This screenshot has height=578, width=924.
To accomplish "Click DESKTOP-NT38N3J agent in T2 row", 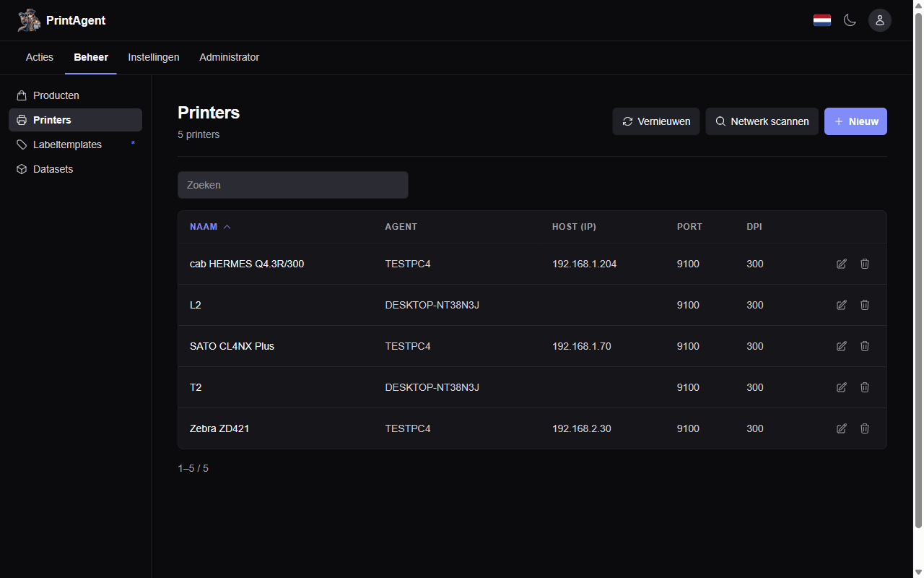I will pyautogui.click(x=432, y=387).
